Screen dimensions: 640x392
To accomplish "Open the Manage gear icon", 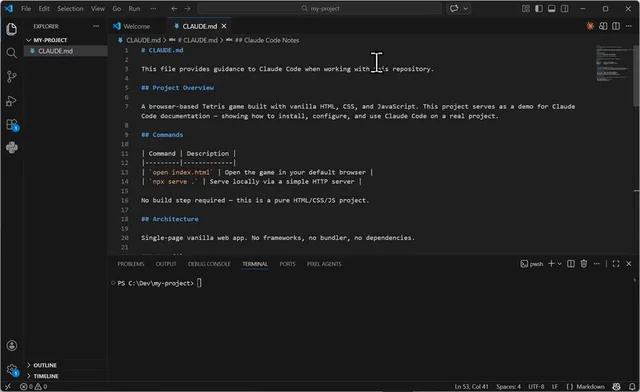I will [x=12, y=370].
